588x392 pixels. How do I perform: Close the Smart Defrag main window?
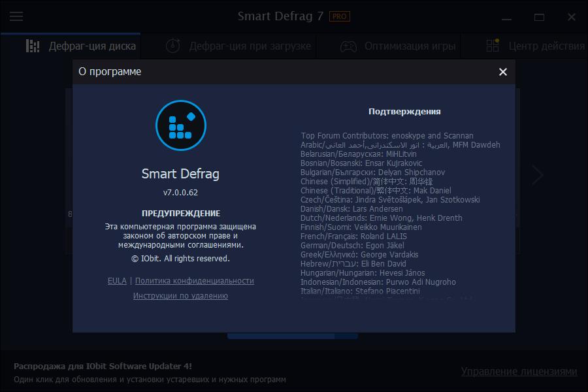pos(572,17)
